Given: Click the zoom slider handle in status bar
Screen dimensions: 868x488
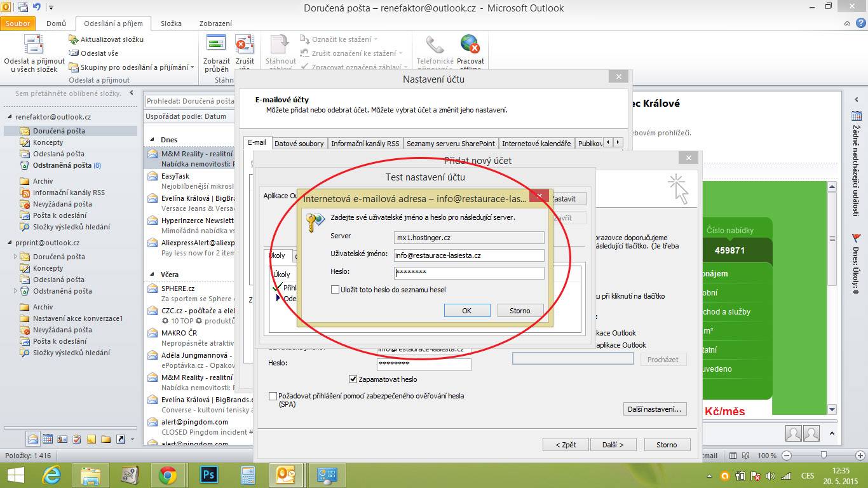Looking at the screenshot, I should [824, 455].
